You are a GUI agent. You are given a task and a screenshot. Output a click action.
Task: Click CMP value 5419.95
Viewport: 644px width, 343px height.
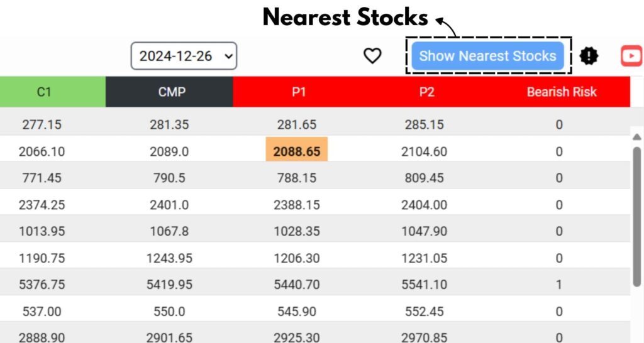point(169,285)
